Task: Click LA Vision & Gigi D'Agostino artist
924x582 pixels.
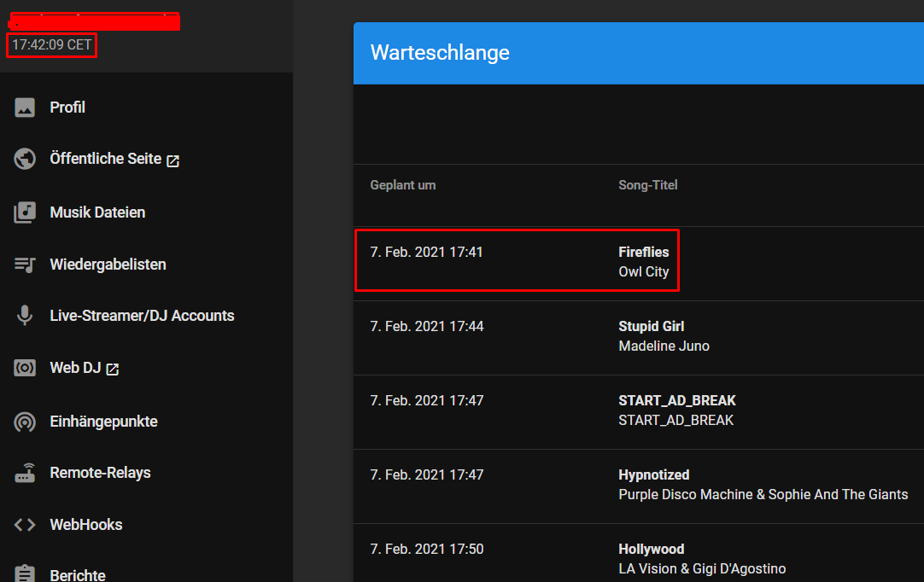Action: [x=702, y=568]
